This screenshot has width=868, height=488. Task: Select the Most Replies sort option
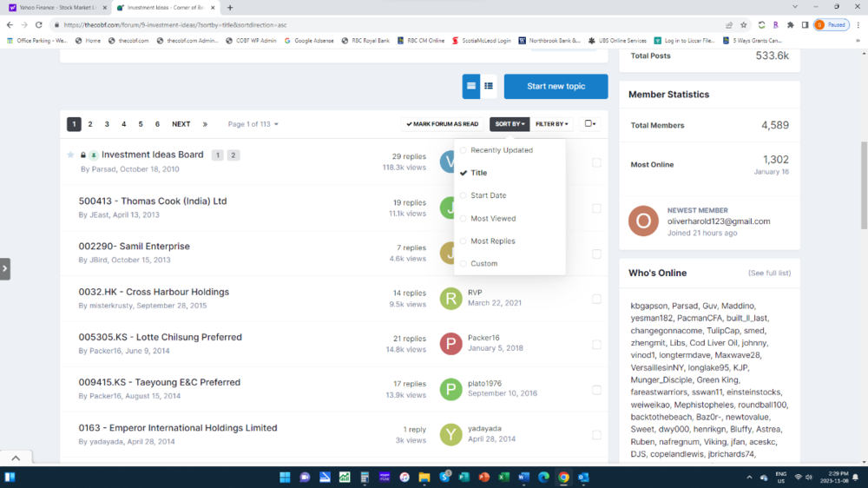[x=493, y=241]
